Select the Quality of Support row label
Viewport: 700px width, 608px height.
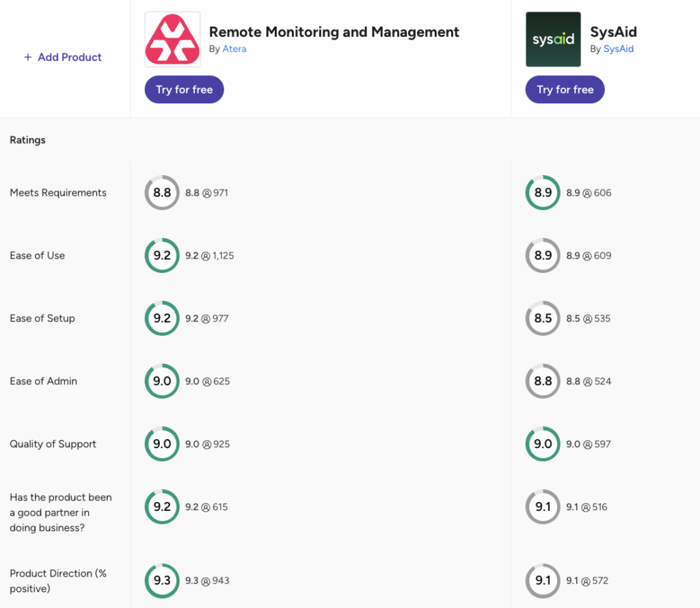53,444
